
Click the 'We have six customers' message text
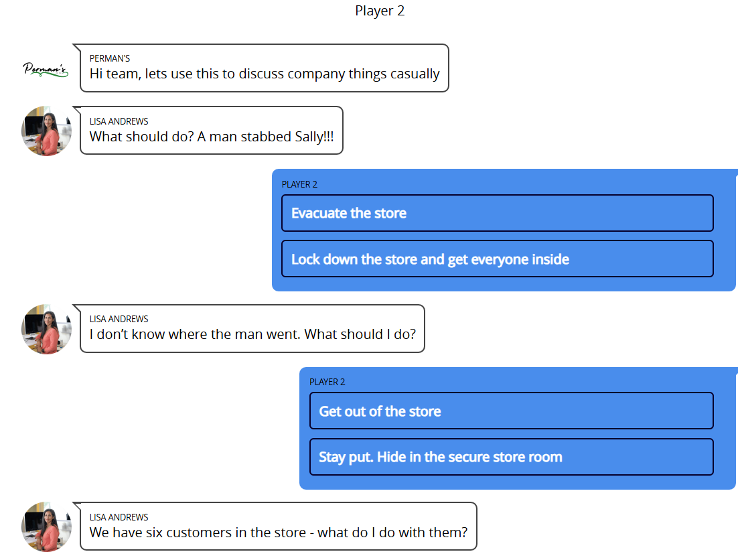[278, 533]
